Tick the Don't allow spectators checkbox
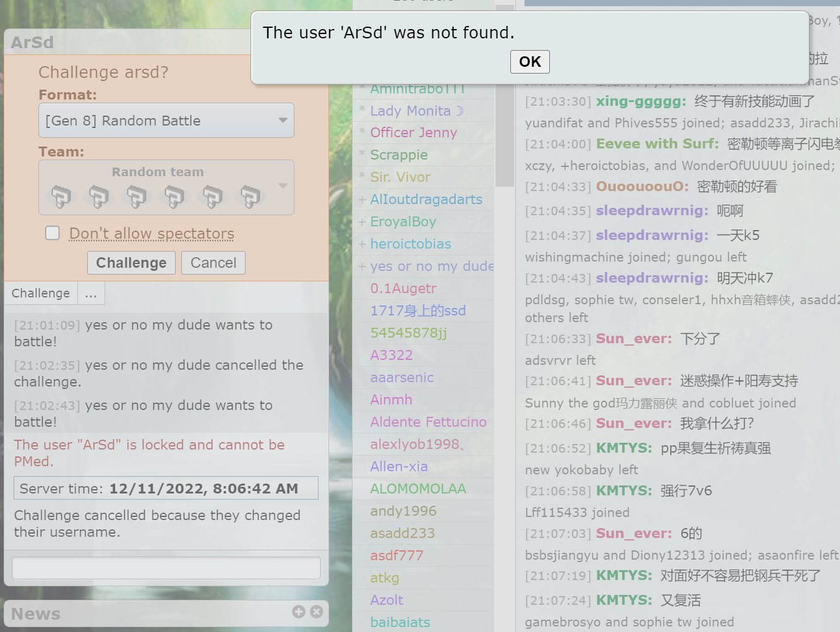840x632 pixels. point(53,233)
